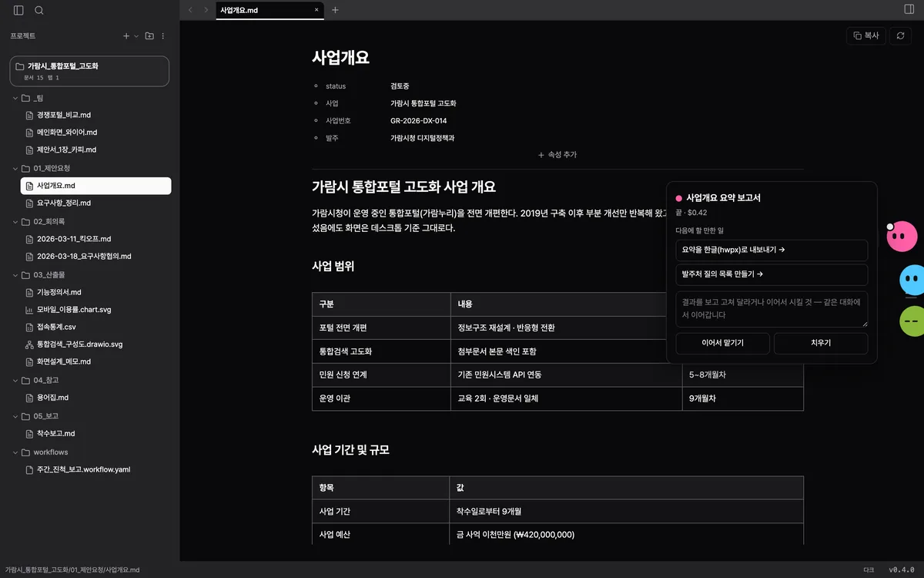Collapse the 01_제안요청 folder
This screenshot has height=578, width=924.
15,168
